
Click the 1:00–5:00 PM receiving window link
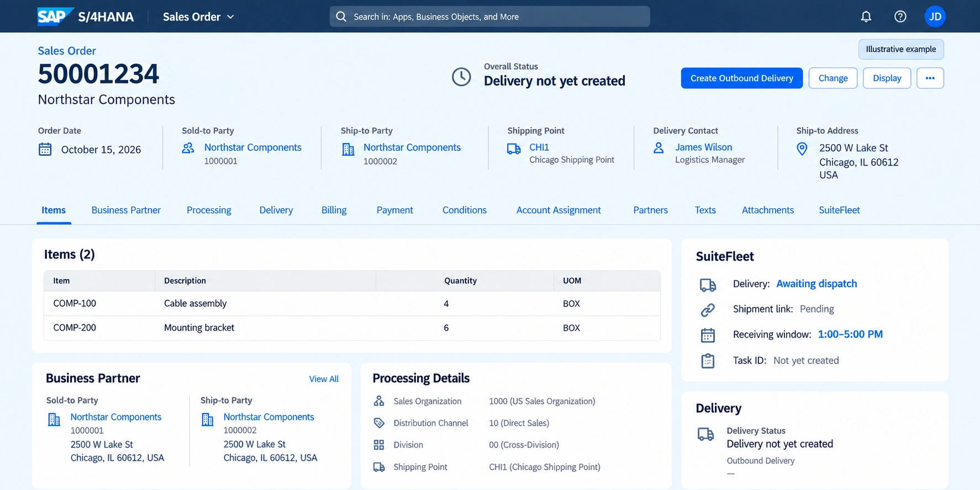850,334
